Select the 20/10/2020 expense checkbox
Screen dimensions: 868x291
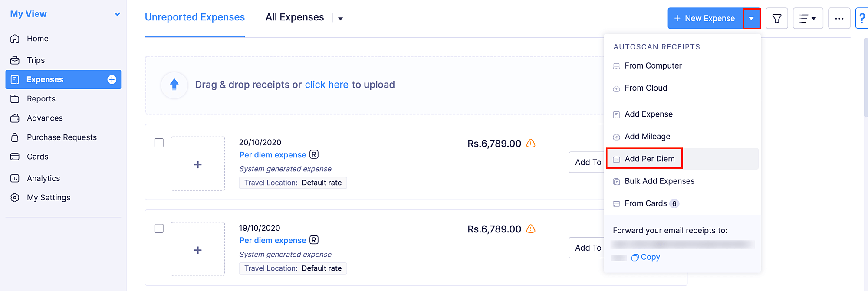[x=159, y=143]
